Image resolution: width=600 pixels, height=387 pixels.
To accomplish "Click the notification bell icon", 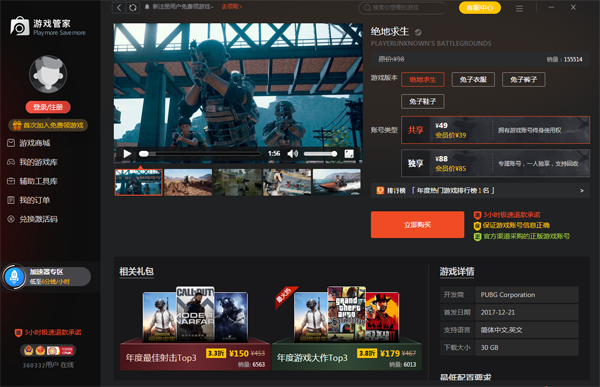I will coord(147,7).
